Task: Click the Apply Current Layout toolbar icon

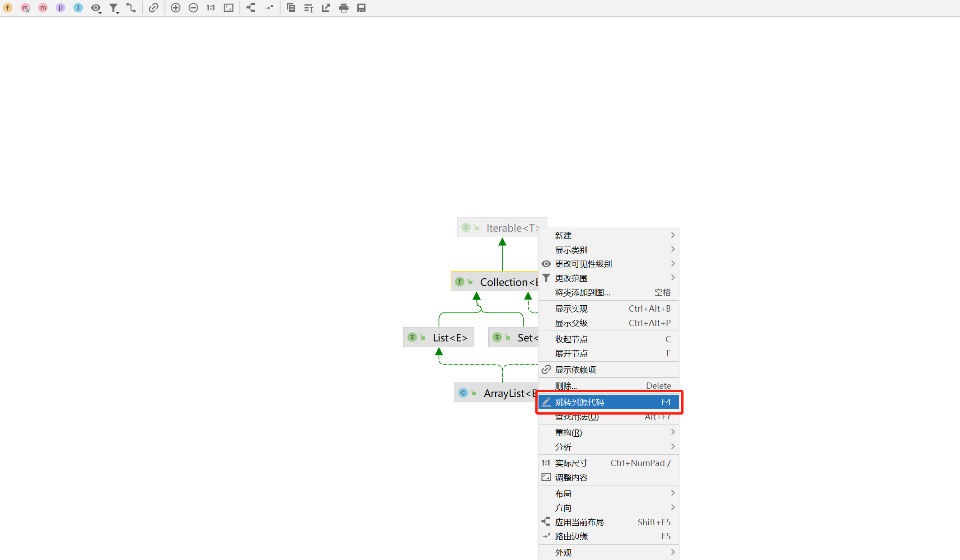Action: coord(251,8)
